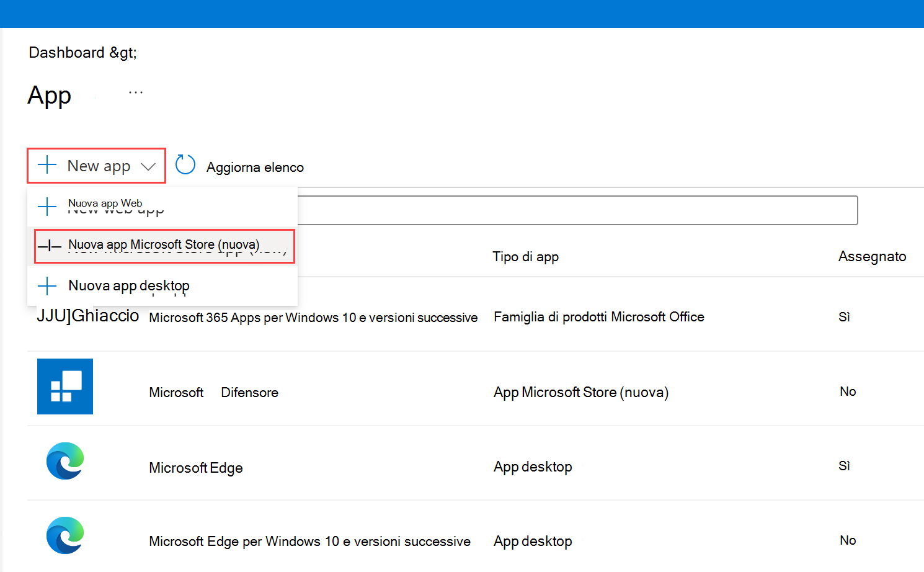
Task: Open the Microsoft Edge app entry
Action: 196,468
